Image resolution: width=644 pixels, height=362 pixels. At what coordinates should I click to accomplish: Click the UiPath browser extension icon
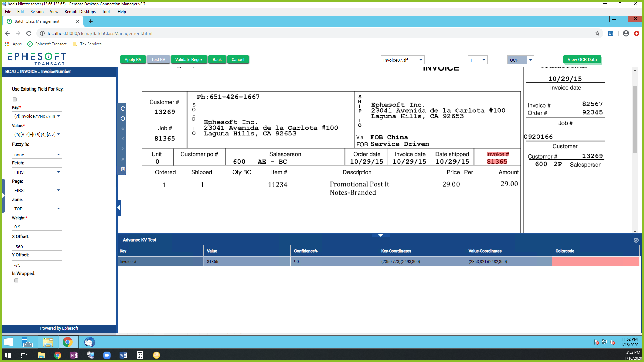tap(611, 33)
